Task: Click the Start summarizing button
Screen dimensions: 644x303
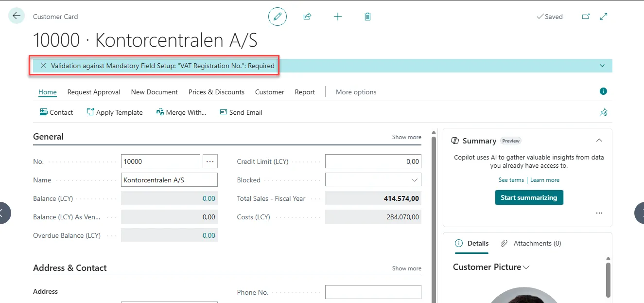Action: pos(529,197)
